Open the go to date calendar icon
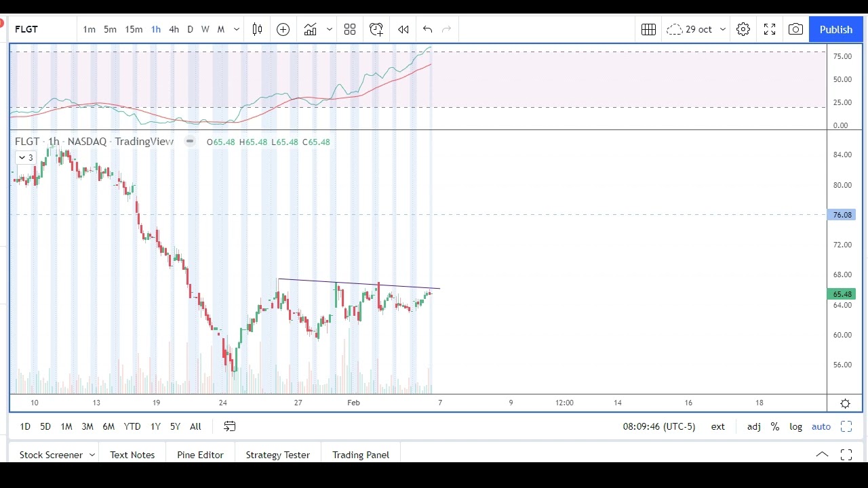Image resolution: width=868 pixels, height=488 pixels. [x=230, y=426]
